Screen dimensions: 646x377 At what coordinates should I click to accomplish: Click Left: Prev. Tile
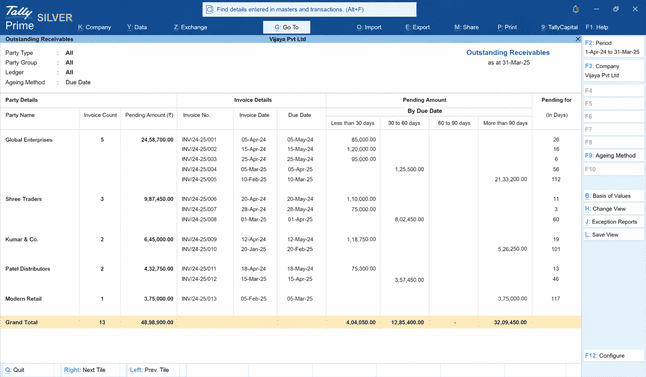pyautogui.click(x=149, y=370)
